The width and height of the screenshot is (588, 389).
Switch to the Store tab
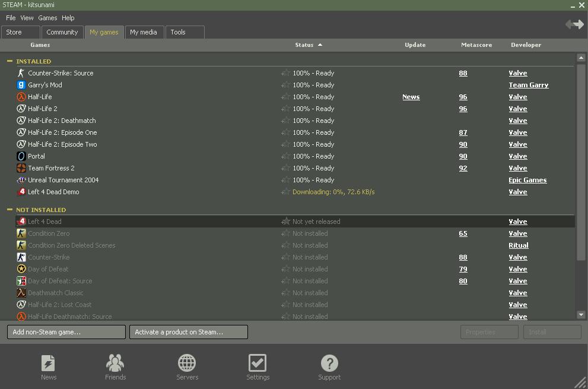coord(21,32)
